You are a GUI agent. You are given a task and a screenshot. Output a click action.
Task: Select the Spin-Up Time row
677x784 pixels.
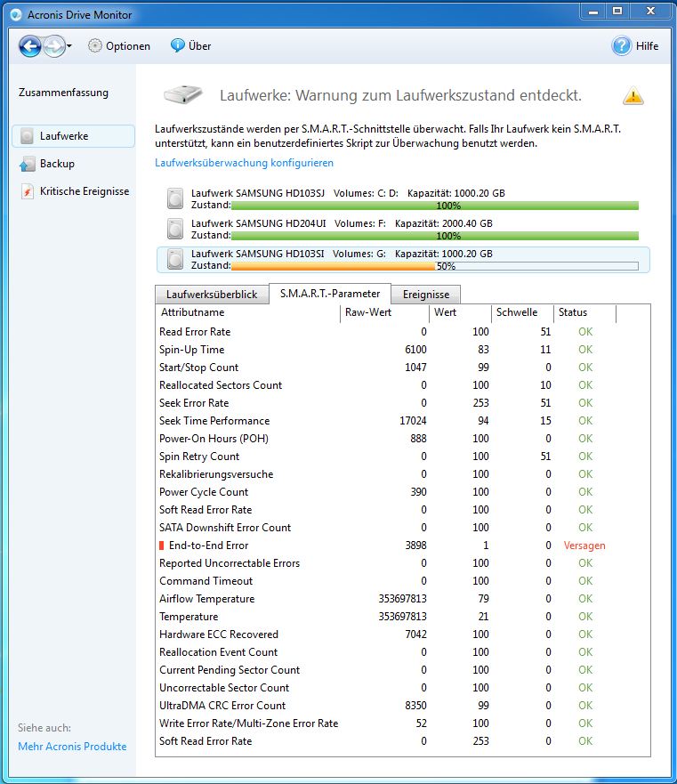[403, 350]
